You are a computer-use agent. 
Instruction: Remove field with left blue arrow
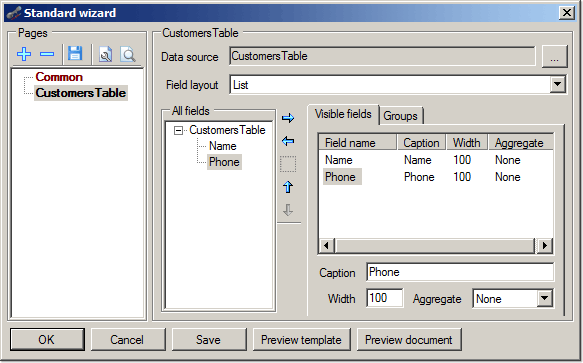(x=288, y=141)
